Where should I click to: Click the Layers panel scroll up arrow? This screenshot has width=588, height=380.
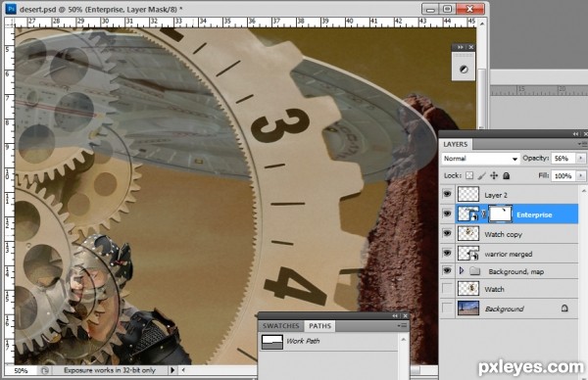[x=583, y=190]
